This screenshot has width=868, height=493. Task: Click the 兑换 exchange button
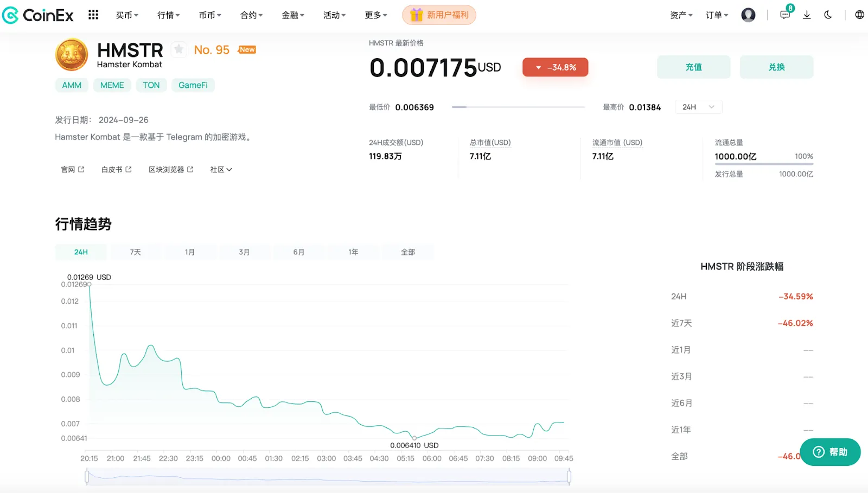(776, 67)
